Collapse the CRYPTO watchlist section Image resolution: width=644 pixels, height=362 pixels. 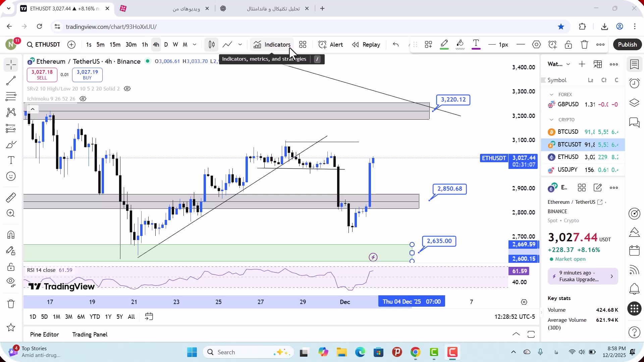551,120
